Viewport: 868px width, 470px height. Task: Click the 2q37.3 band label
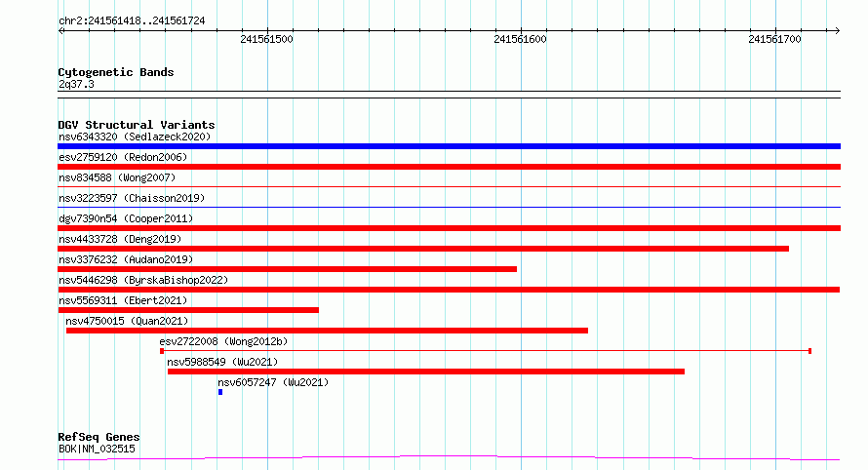pos(76,84)
